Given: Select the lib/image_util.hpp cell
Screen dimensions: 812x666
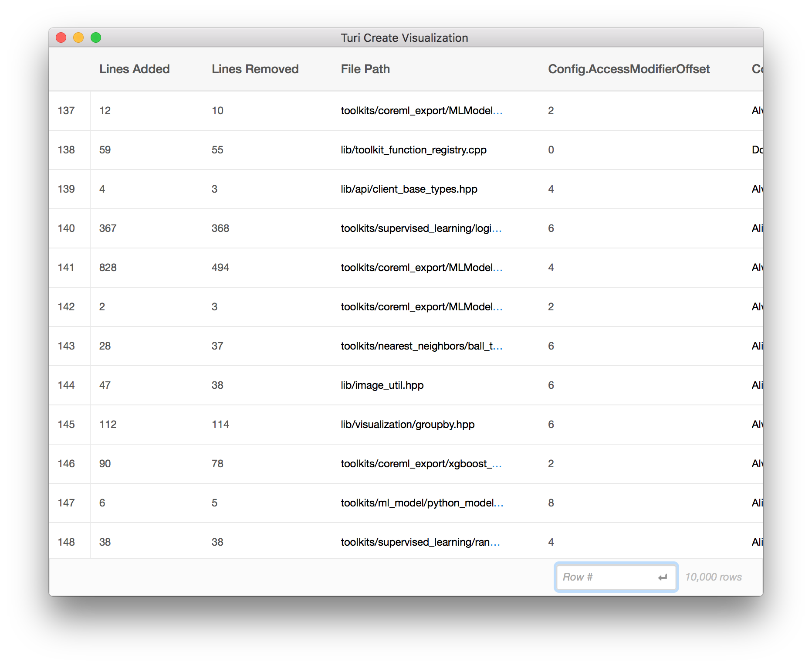Looking at the screenshot, I should pyautogui.click(x=382, y=385).
